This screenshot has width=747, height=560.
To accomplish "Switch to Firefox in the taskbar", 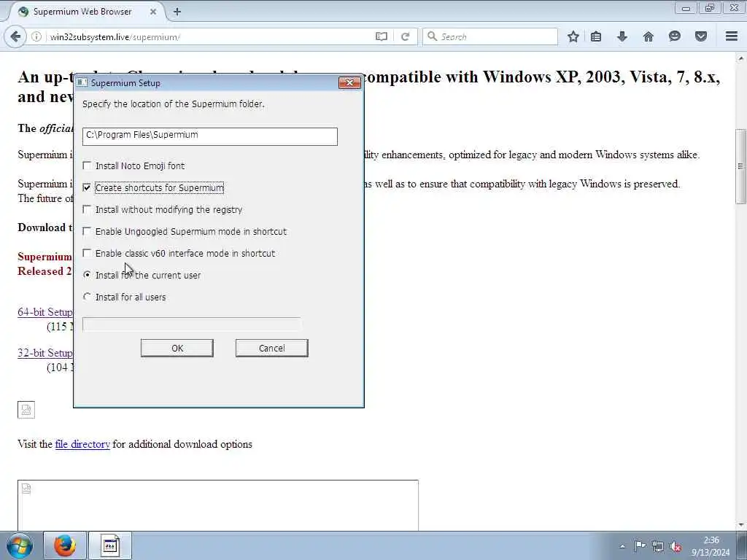I will tap(65, 545).
